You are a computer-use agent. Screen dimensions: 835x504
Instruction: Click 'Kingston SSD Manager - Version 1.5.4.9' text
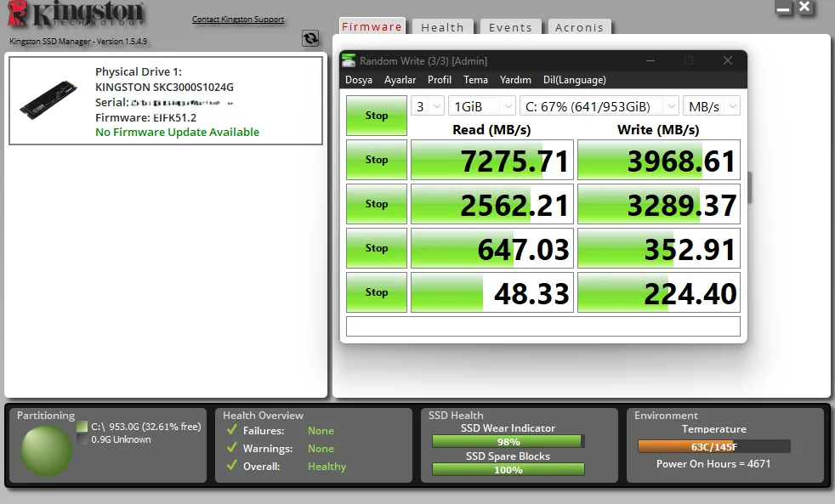click(x=78, y=41)
